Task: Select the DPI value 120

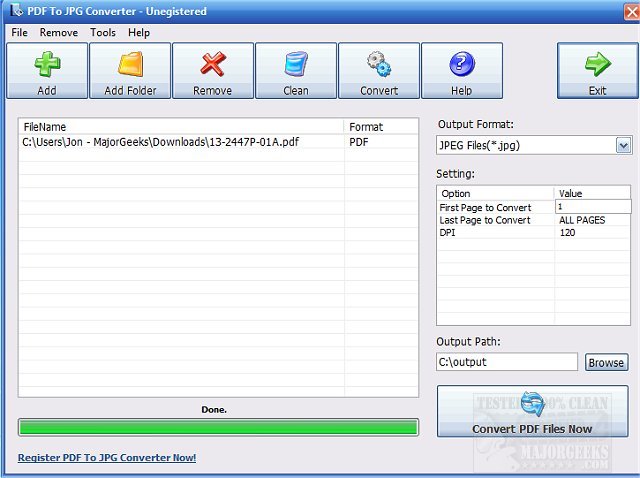Action: [x=567, y=233]
